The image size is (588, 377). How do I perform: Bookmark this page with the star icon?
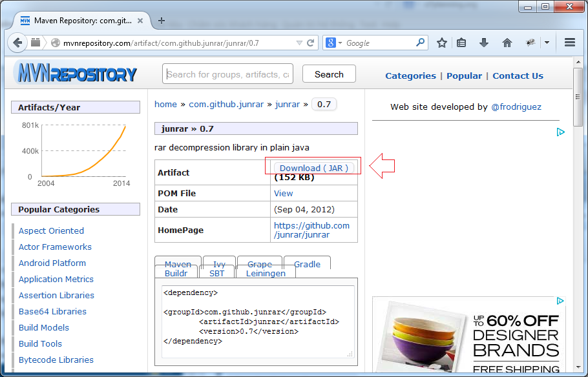tap(442, 43)
